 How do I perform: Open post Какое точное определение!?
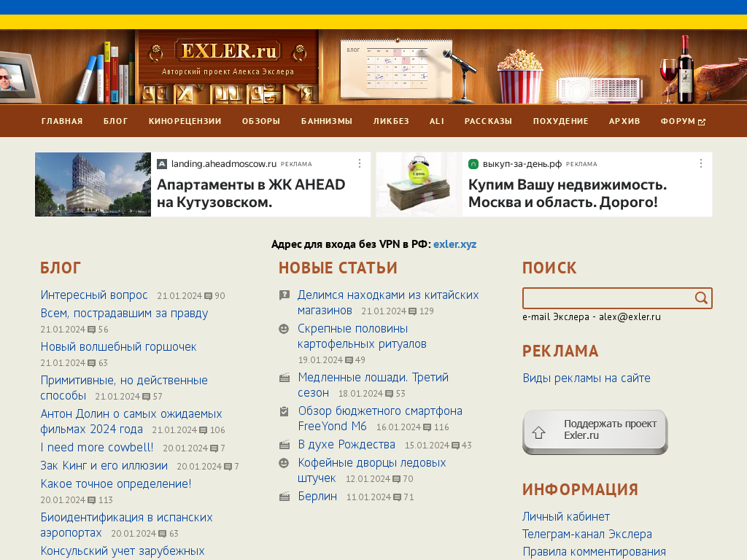pos(116,484)
